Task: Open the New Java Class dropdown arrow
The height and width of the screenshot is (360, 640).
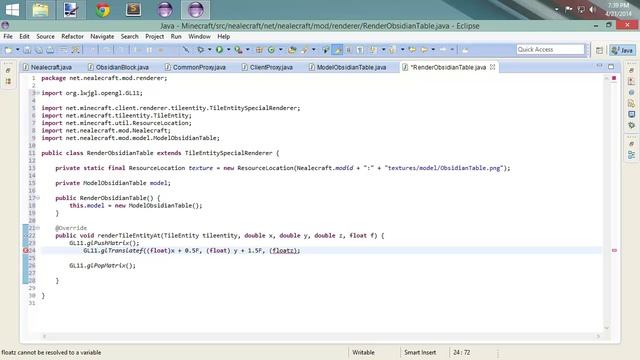Action: pyautogui.click(x=280, y=50)
